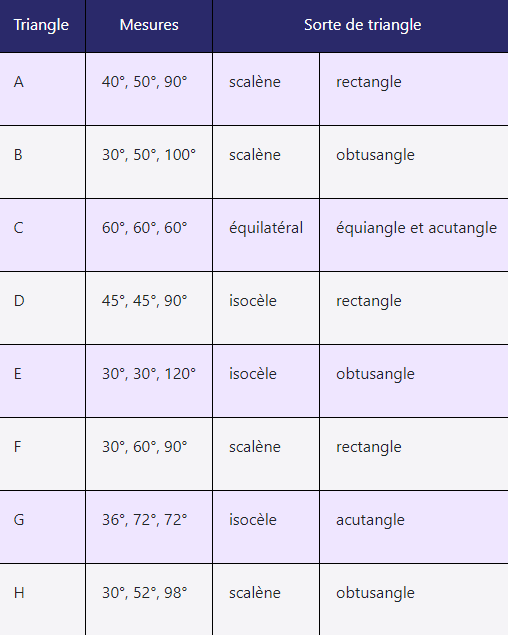Viewport: 508px width, 635px height.
Task: Click the 'équilatéral' cell
Action: click(x=266, y=235)
